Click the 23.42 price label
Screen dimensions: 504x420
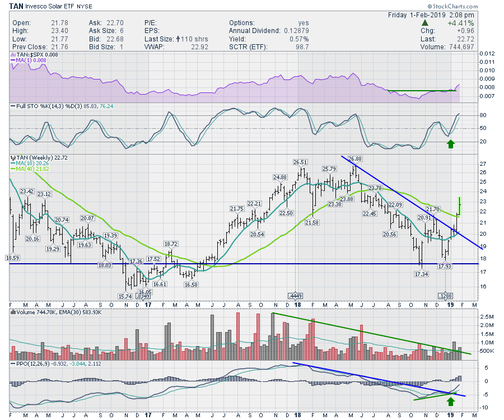tap(27, 191)
